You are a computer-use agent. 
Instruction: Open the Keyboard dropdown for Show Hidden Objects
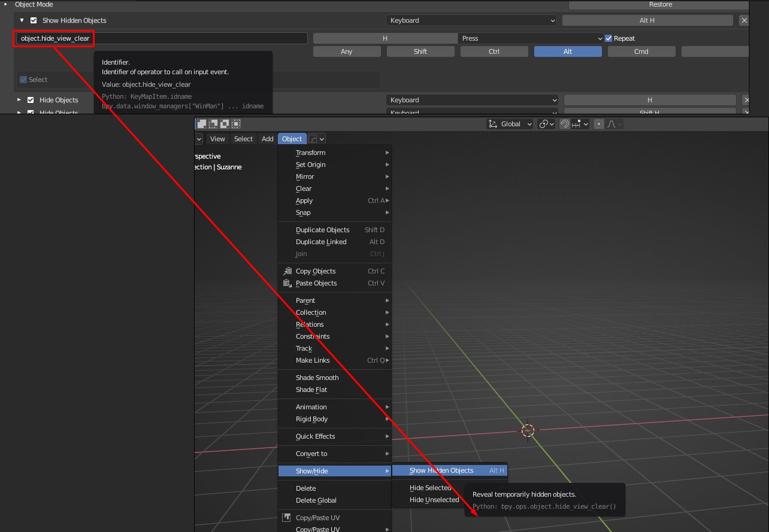(471, 20)
